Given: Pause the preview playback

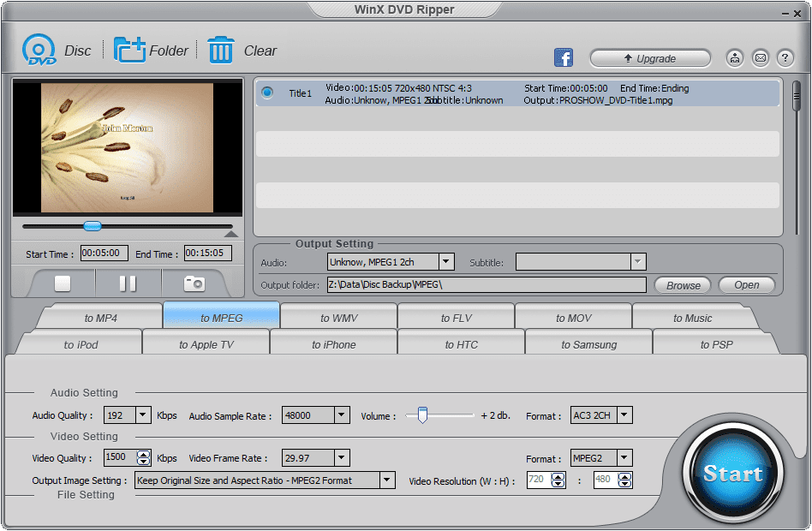Looking at the screenshot, I should click(127, 283).
